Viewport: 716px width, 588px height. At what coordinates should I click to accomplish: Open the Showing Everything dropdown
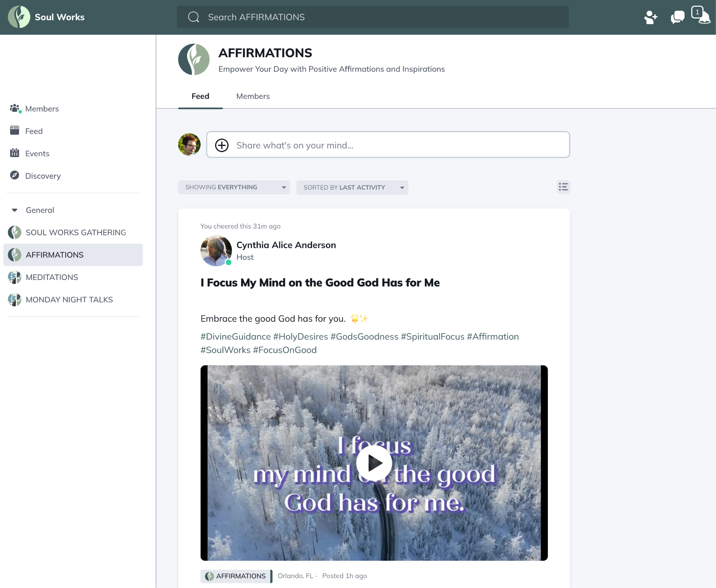234,187
